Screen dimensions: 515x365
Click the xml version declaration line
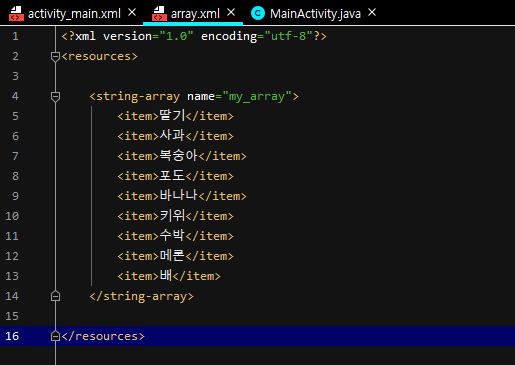click(x=194, y=36)
